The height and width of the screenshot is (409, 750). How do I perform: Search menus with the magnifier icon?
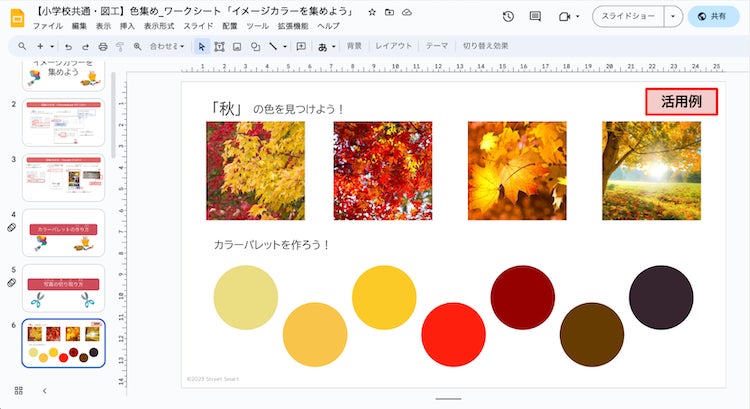tap(22, 46)
